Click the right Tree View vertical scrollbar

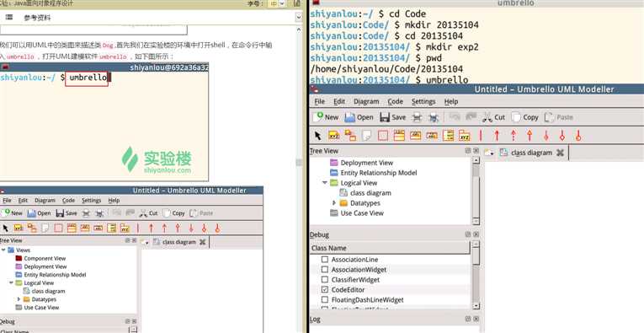476,191
